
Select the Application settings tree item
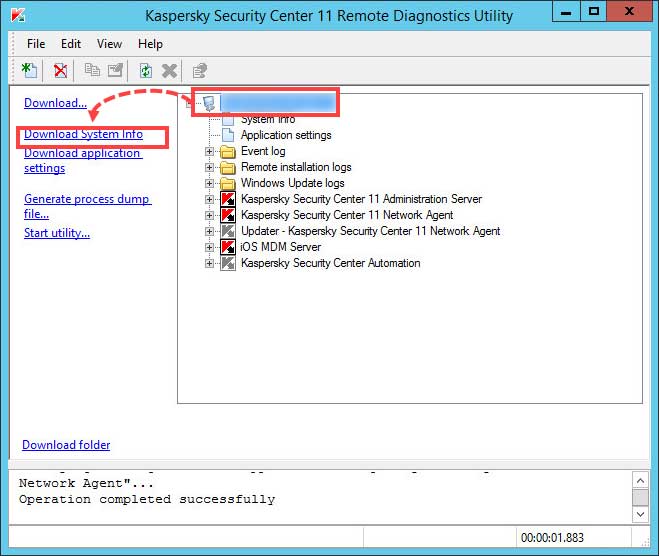click(286, 135)
